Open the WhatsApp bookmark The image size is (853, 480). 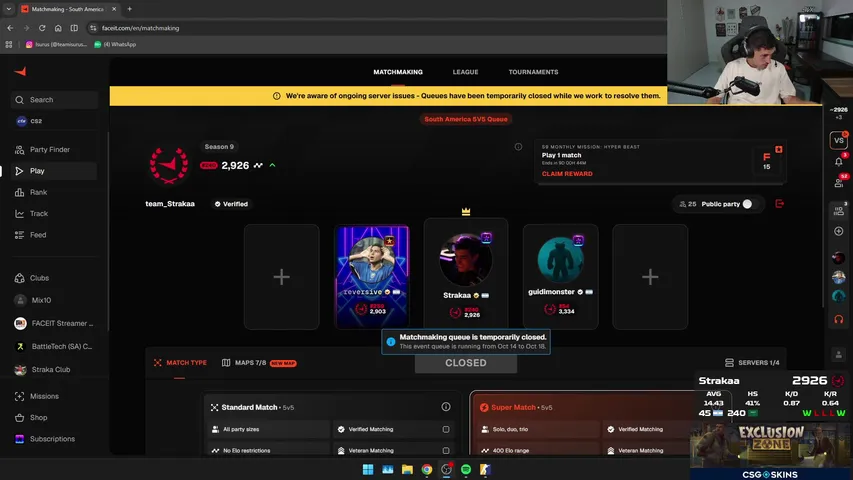pos(115,45)
